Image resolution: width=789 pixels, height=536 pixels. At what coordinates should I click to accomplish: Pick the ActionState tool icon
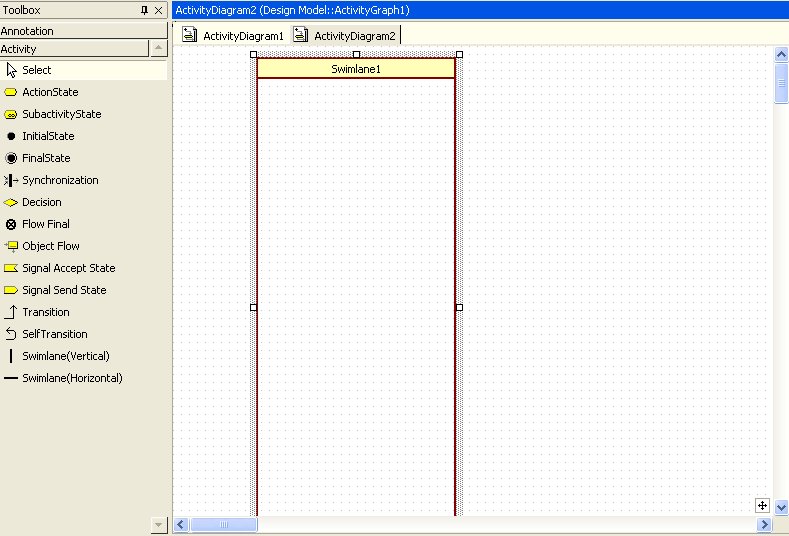tap(11, 92)
